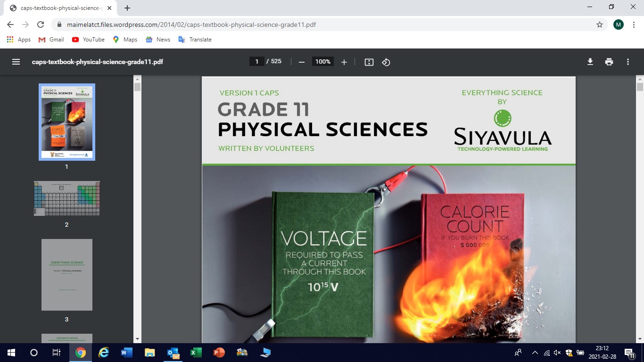The height and width of the screenshot is (362, 644).
Task: Click the caps-textbook-physical-science-grade11.pdf title
Action: (98, 62)
